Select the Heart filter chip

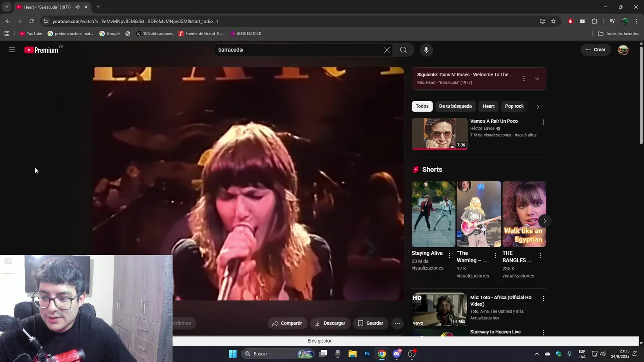(x=489, y=106)
